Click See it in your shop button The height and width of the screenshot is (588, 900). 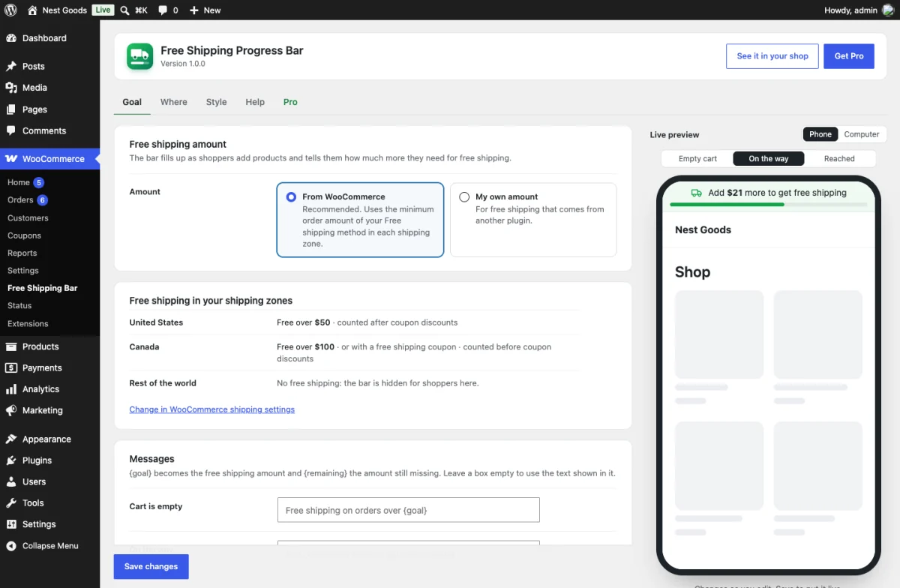pos(772,56)
